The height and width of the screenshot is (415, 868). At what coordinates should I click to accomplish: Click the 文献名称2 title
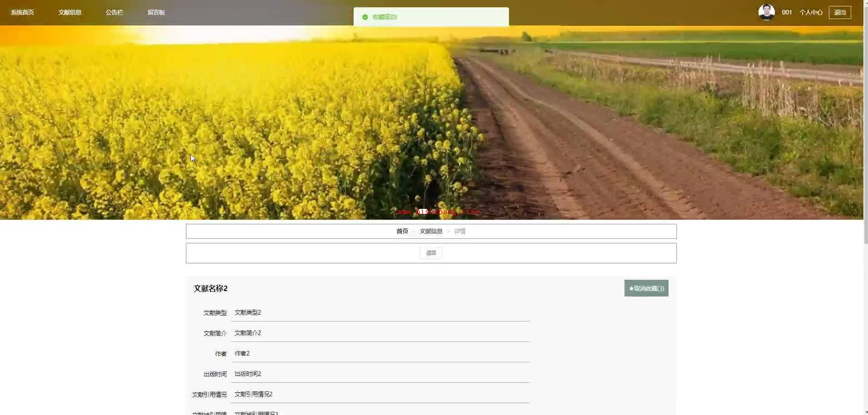coord(211,288)
